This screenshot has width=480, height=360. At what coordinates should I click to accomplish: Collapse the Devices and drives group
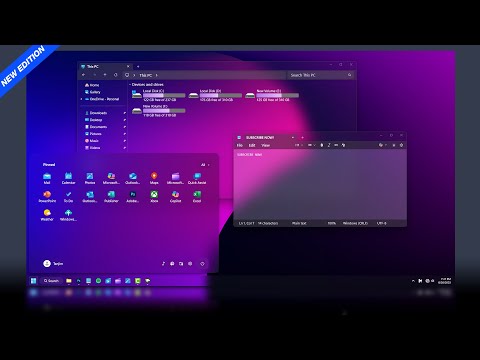point(130,85)
